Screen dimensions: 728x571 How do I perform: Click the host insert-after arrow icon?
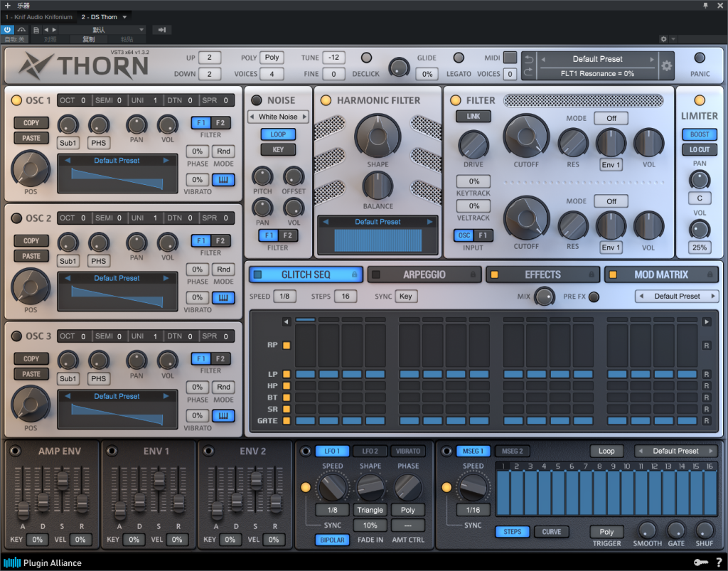(161, 30)
